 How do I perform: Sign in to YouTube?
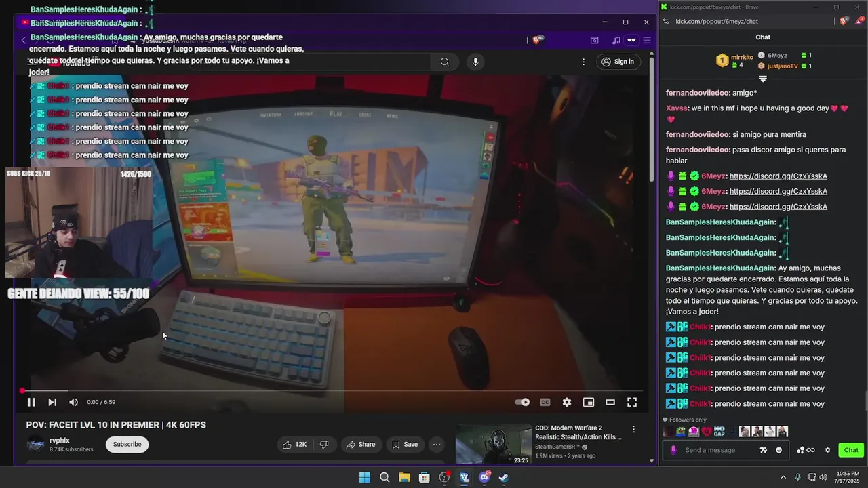[617, 62]
